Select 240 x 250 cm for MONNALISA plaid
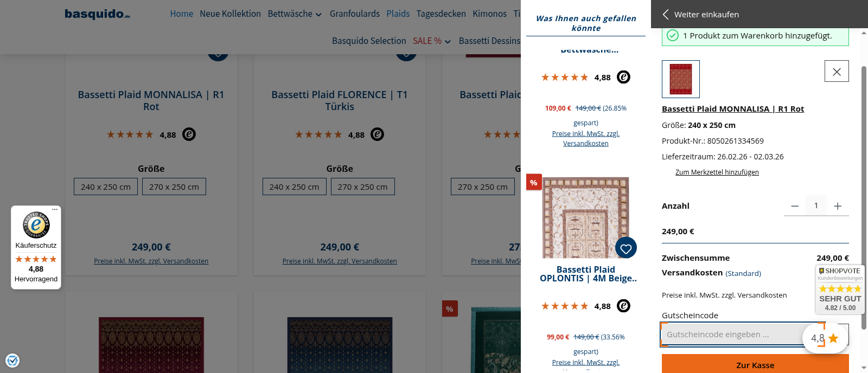The width and height of the screenshot is (868, 373). click(106, 186)
